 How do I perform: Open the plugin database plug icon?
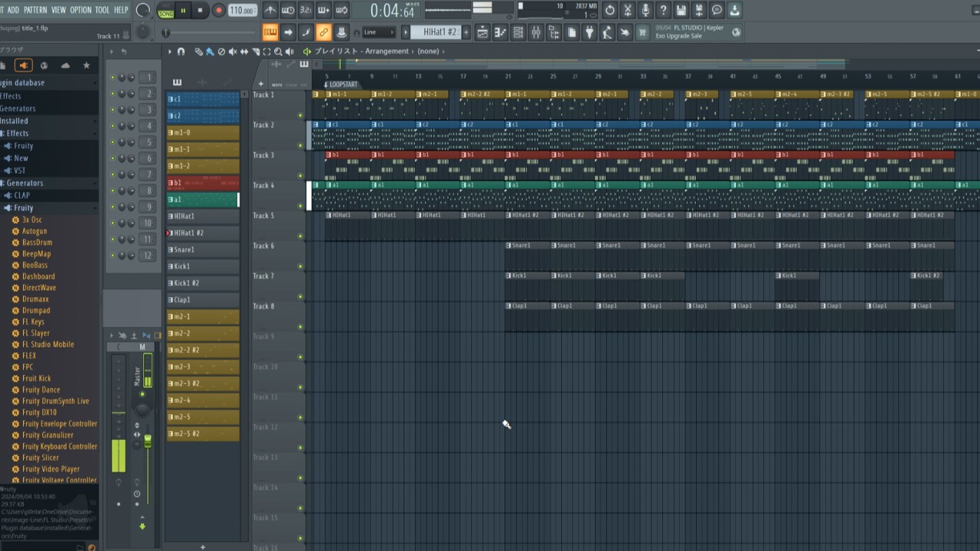590,32
